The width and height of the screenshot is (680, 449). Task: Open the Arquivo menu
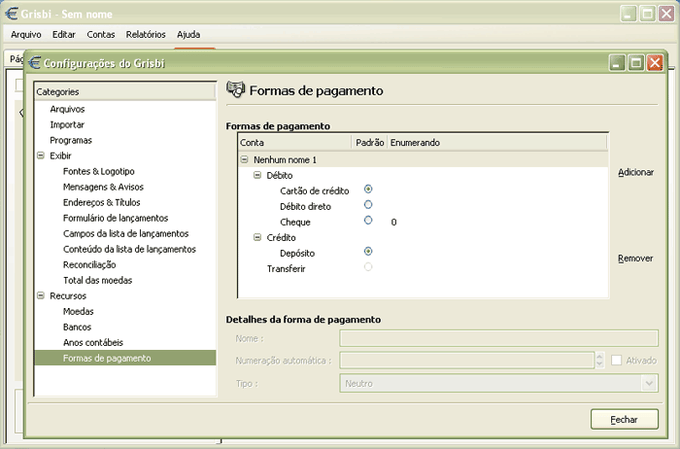click(26, 35)
